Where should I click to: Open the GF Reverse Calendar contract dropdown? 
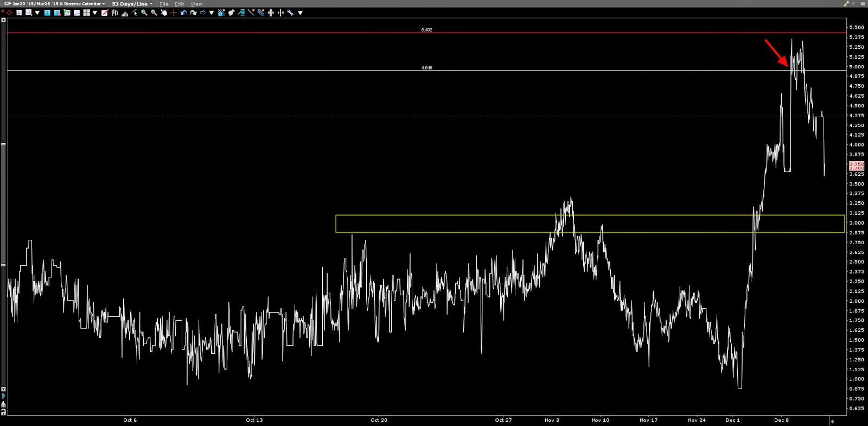point(55,4)
